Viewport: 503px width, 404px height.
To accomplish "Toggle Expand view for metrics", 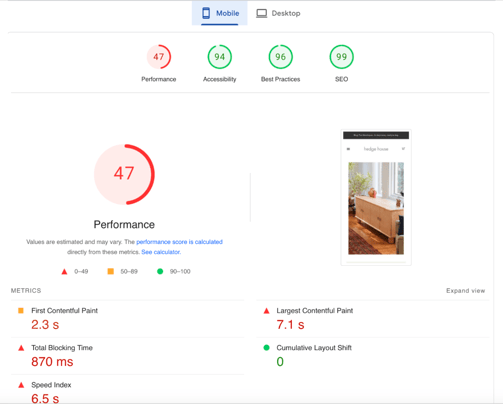I will (x=465, y=291).
